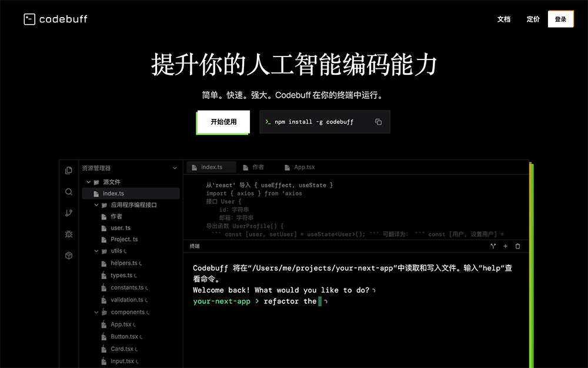Click the file icon beside helpers.ts
588x368 pixels.
[x=104, y=263]
